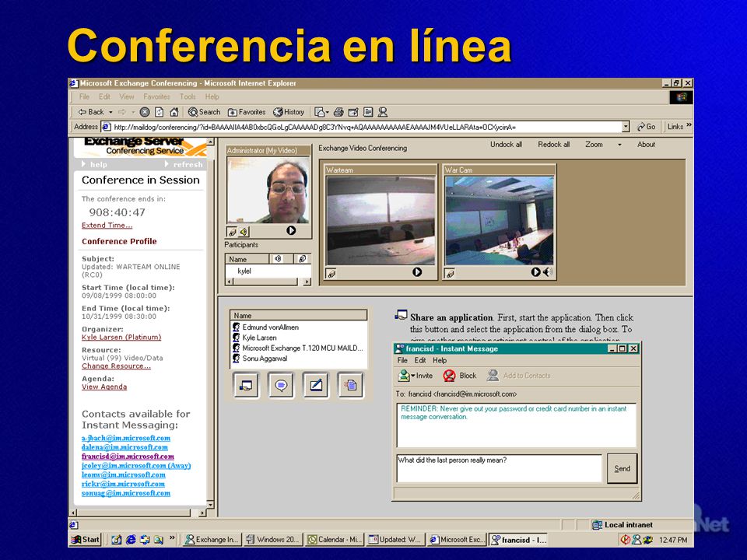The image size is (747, 560).
Task: Click the undock icon under Warteam video
Action: click(x=331, y=273)
